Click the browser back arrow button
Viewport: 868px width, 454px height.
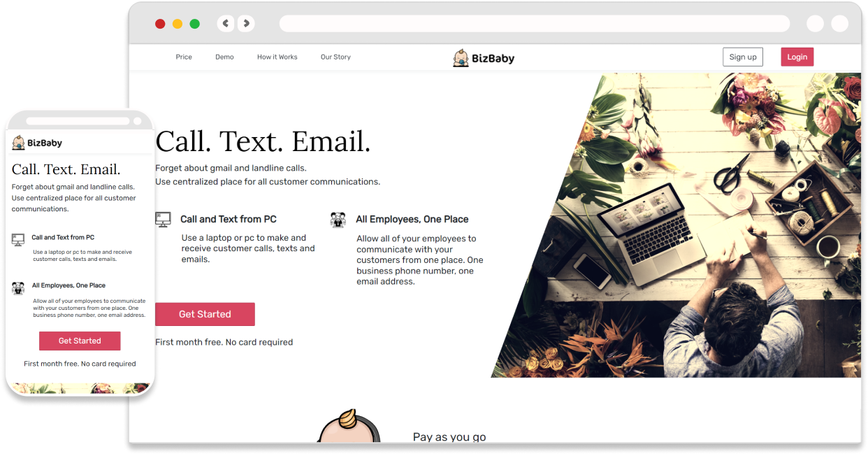(226, 24)
